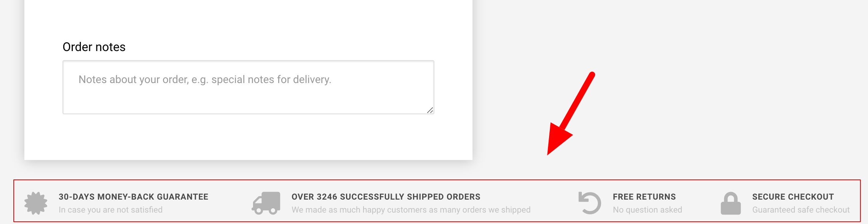Image resolution: width=868 pixels, height=224 pixels.
Task: Click the "Guaranteed safe checkout" text
Action: [801, 210]
